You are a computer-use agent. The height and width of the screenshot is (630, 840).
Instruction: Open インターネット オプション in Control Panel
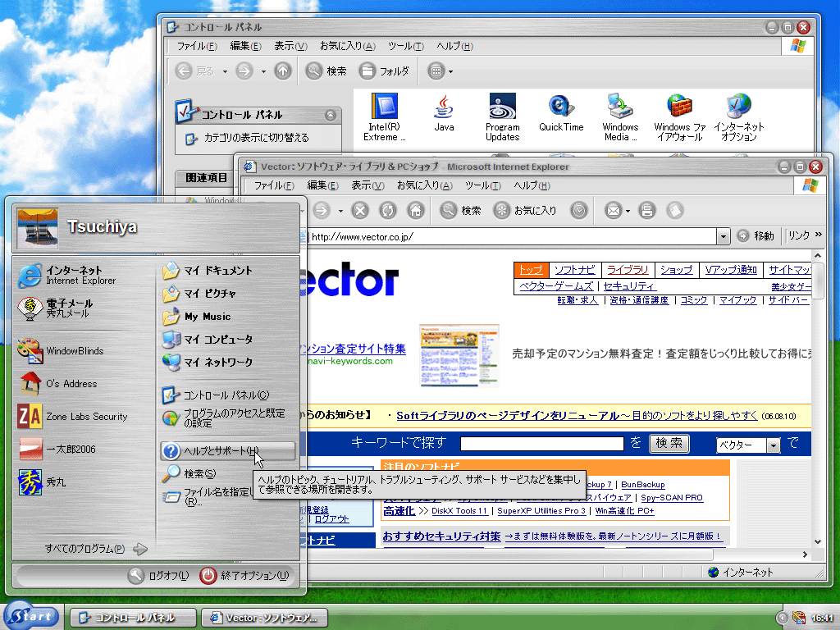pos(739,116)
